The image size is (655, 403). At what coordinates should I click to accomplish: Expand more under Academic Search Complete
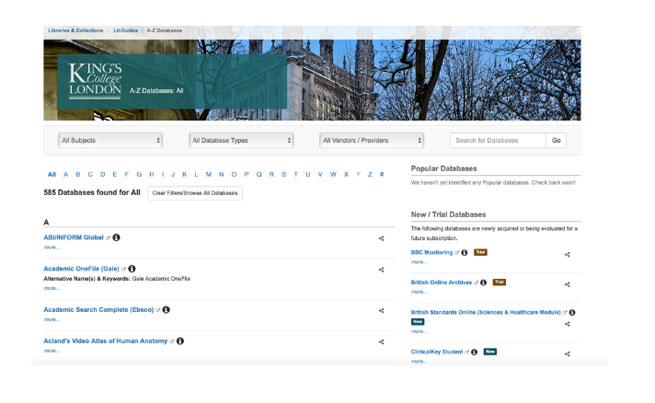(x=51, y=319)
